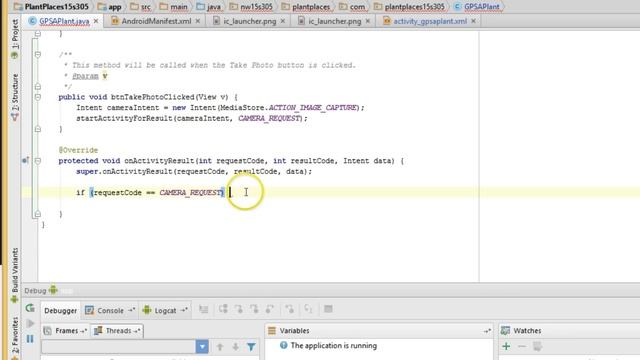Collapse the Javadoc comment fold marker
640x360 pixels.
click(38, 54)
